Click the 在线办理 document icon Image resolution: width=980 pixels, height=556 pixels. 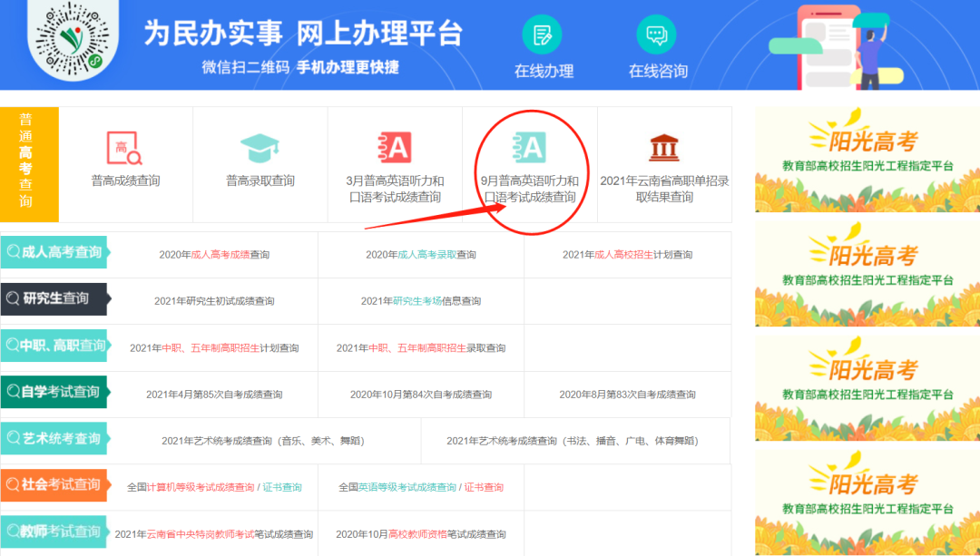[543, 35]
